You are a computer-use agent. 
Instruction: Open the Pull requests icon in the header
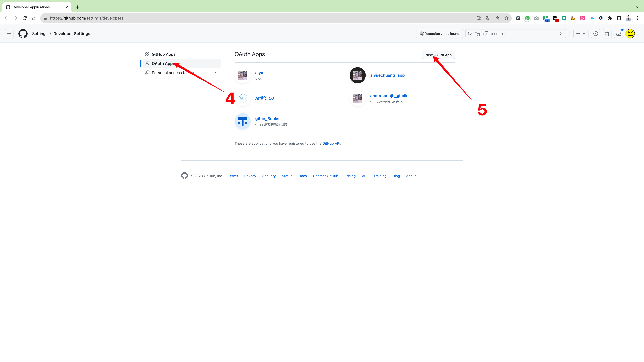(x=607, y=33)
